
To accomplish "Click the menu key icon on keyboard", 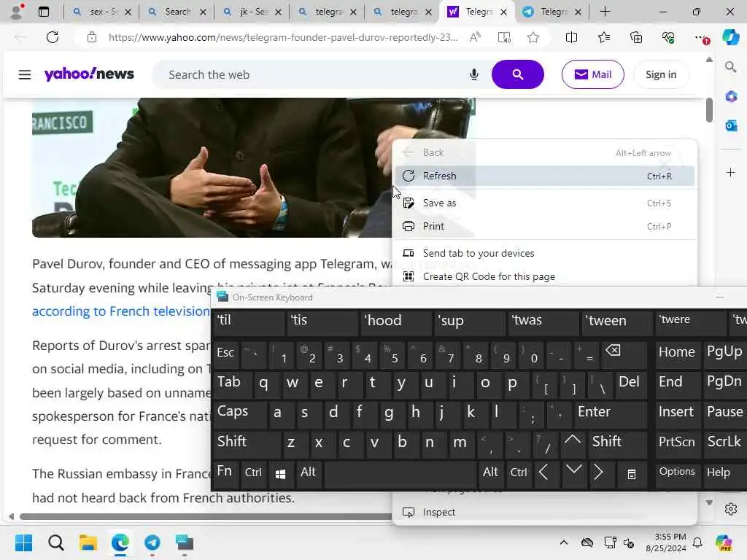I will coord(631,473).
